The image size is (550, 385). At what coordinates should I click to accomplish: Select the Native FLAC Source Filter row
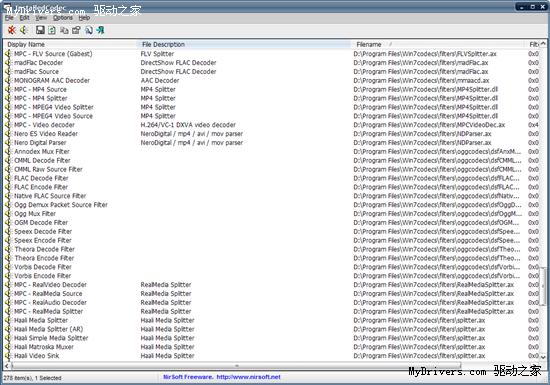[x=272, y=196]
